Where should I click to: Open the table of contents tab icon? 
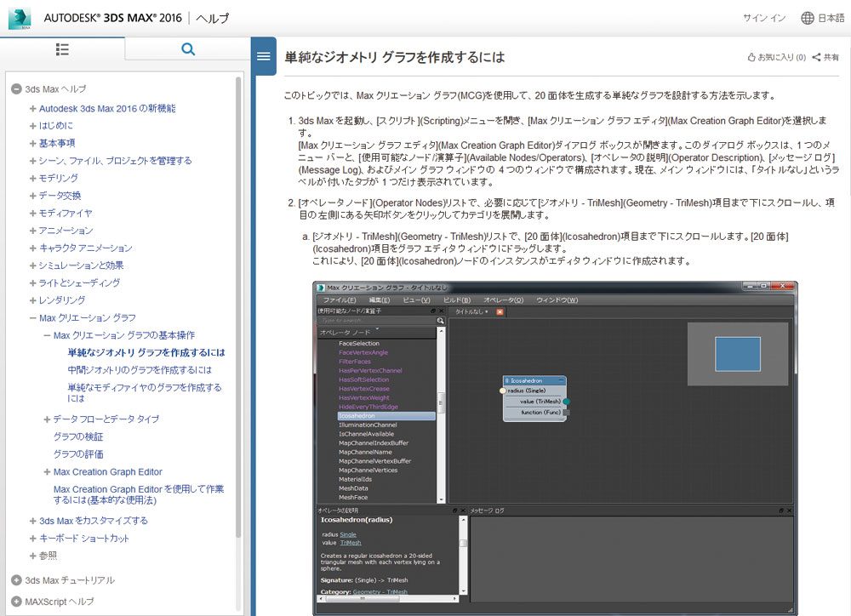[62, 49]
